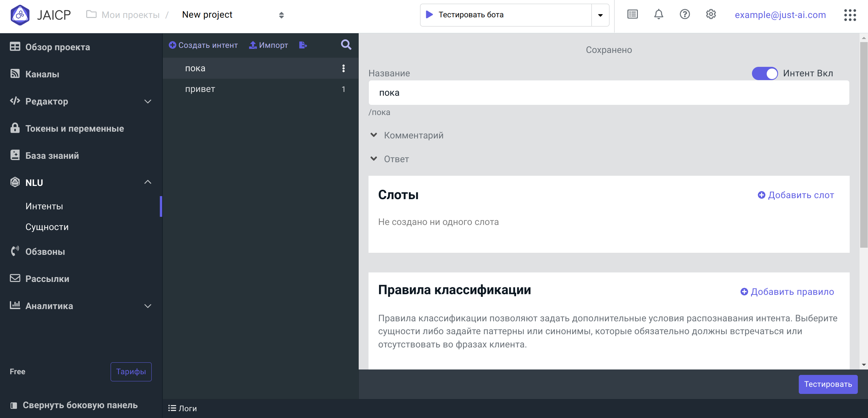The height and width of the screenshot is (418, 868).
Task: Open the Аналитика sidebar menu
Action: [x=49, y=306]
